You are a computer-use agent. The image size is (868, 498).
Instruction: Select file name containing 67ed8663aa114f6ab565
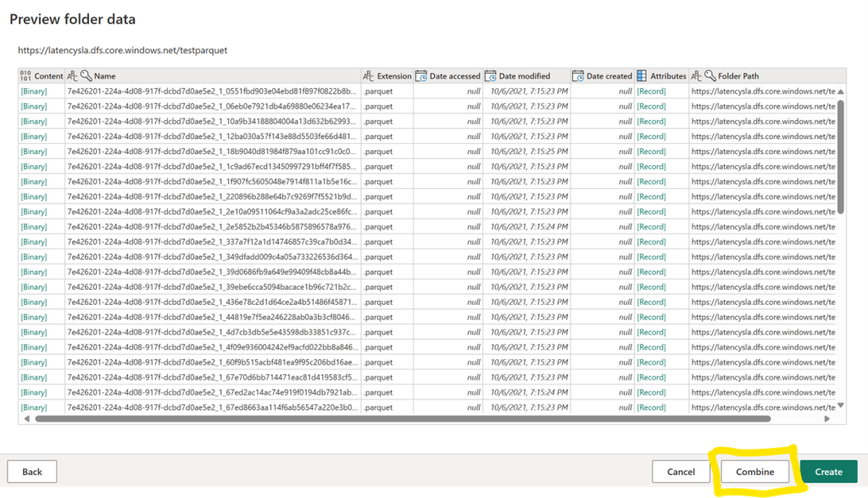[212, 407]
